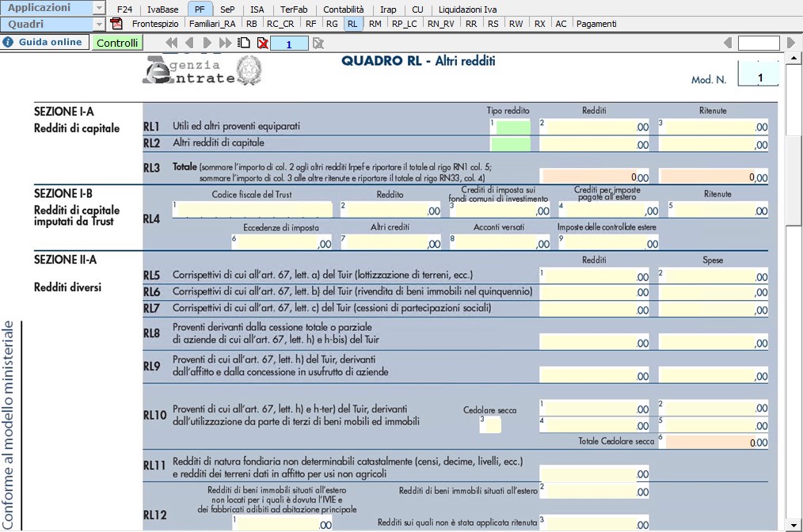Image resolution: width=803 pixels, height=532 pixels.
Task: Switch to the IvaBase tab
Action: point(163,9)
